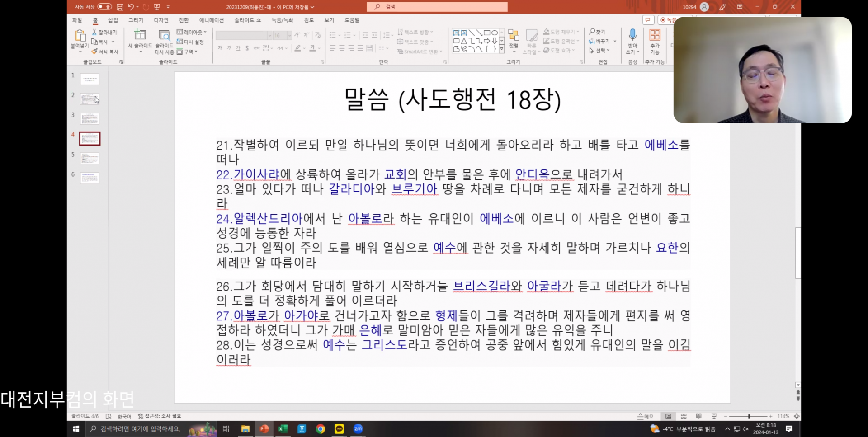
Task: Click the center align icon
Action: point(342,48)
